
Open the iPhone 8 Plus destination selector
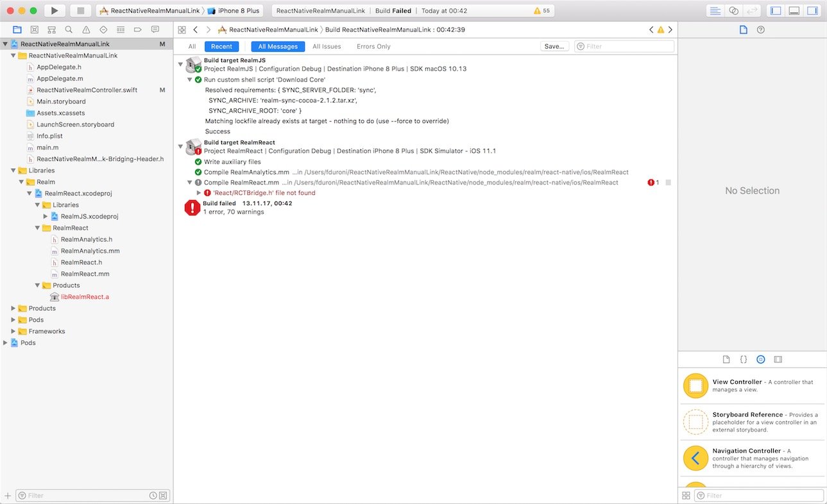234,11
